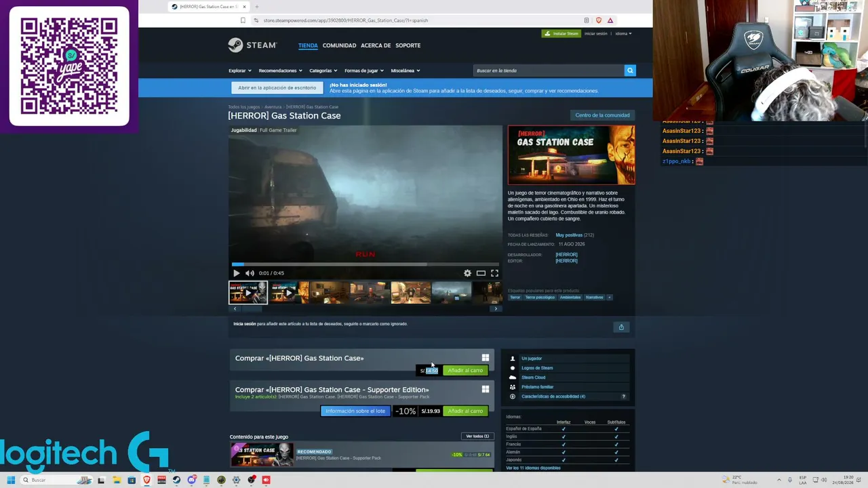Expand the Miscelánea dropdown
868x488 pixels.
[x=406, y=70]
